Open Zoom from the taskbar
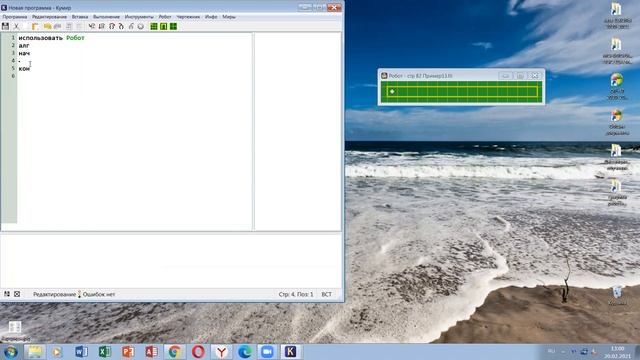Screen dimensions: 640x360 pos(267,351)
